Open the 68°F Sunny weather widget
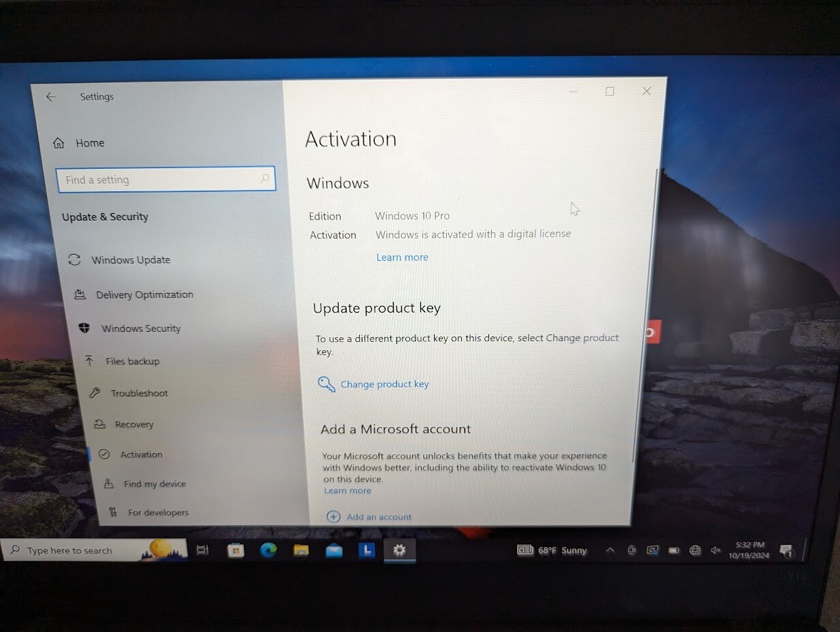 pos(552,550)
